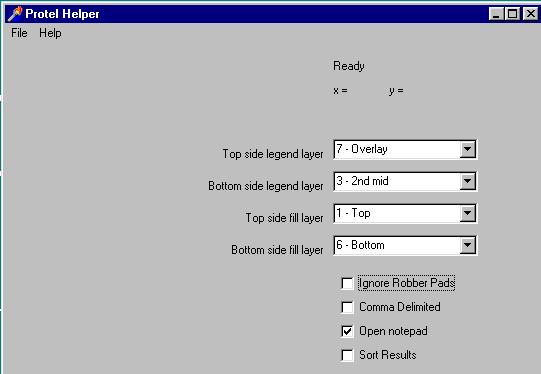Viewport: 541px width, 374px height.
Task: Click the 'Ready' status text
Action: click(x=349, y=66)
